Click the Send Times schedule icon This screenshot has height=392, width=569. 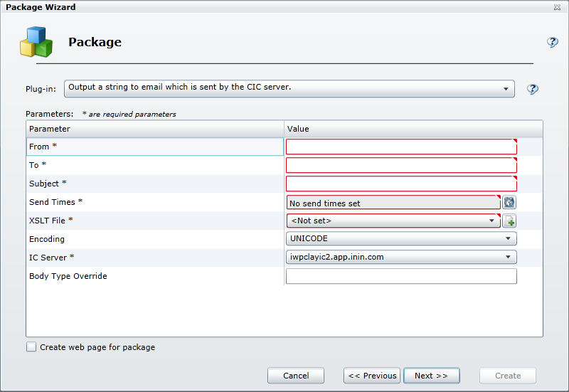click(x=509, y=203)
